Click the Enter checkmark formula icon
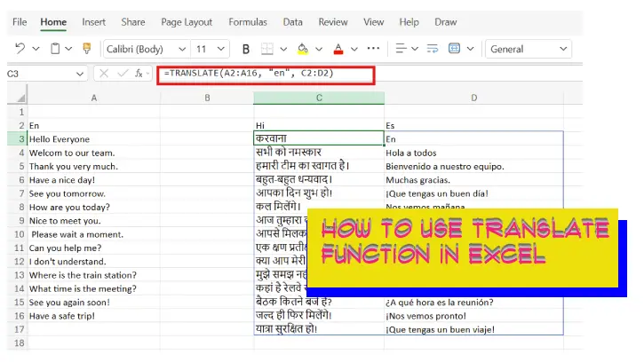Screen dimensions: 644x362 click(x=123, y=74)
